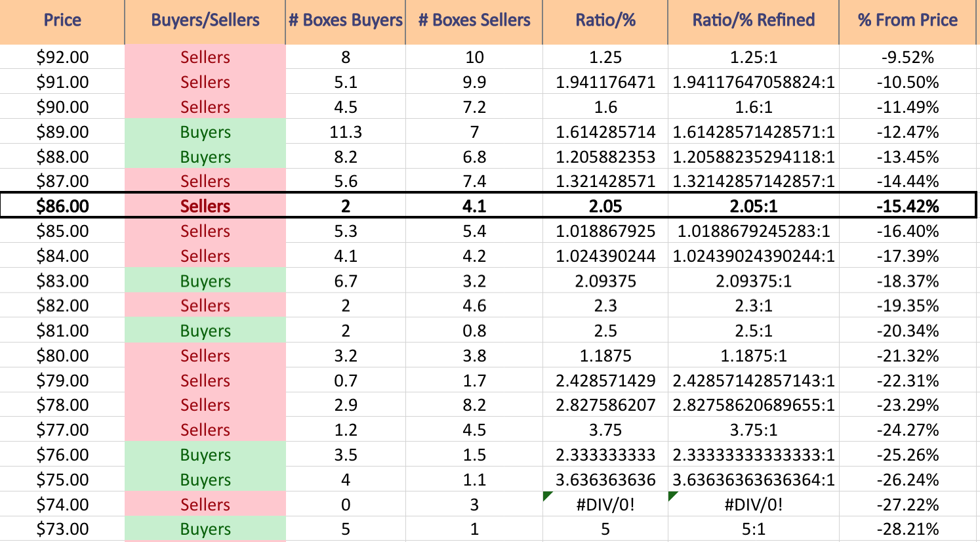This screenshot has width=980, height=542.
Task: Select the 5:1 refined ratio cell
Action: [x=754, y=529]
